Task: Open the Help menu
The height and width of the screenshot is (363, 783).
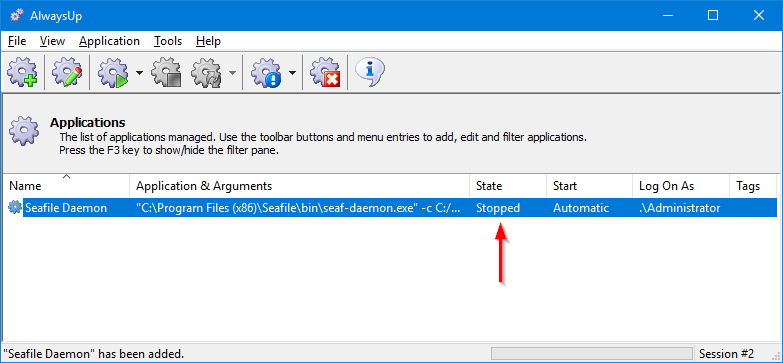Action: pos(208,41)
